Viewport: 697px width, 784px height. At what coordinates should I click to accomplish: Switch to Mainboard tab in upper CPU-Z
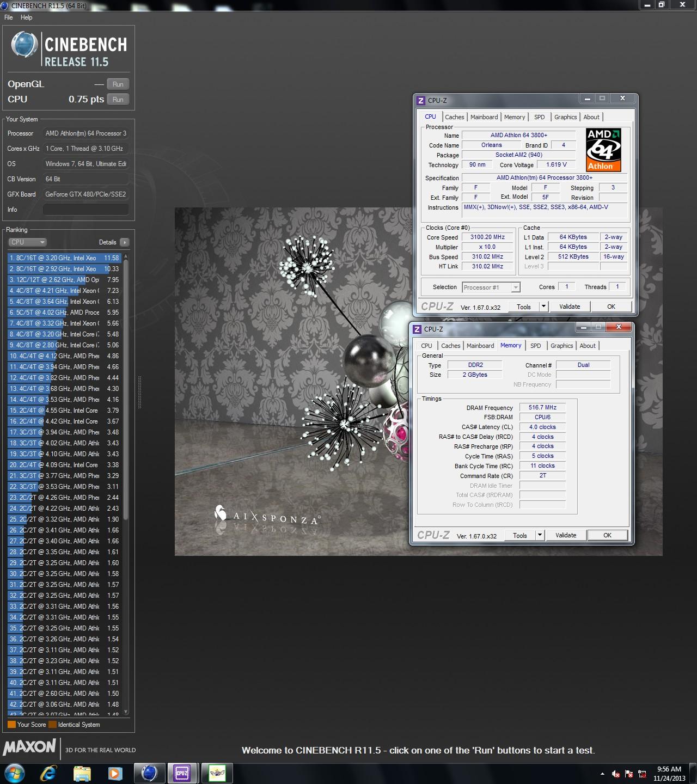[x=484, y=117]
